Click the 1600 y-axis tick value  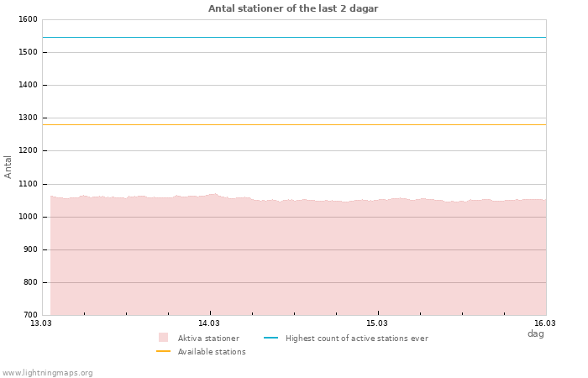click(x=27, y=19)
